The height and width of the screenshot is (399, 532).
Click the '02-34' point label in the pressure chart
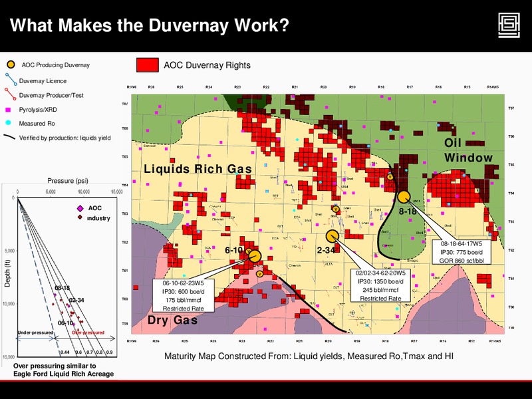tap(76, 301)
